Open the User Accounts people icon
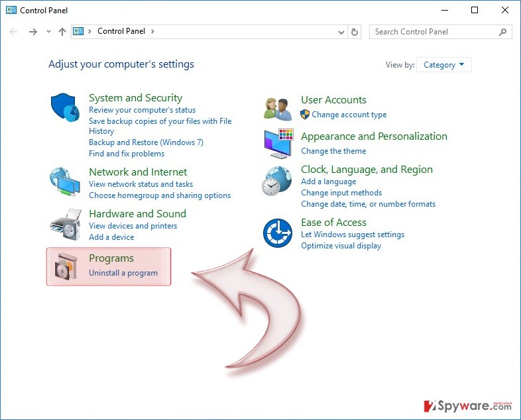 click(x=278, y=109)
